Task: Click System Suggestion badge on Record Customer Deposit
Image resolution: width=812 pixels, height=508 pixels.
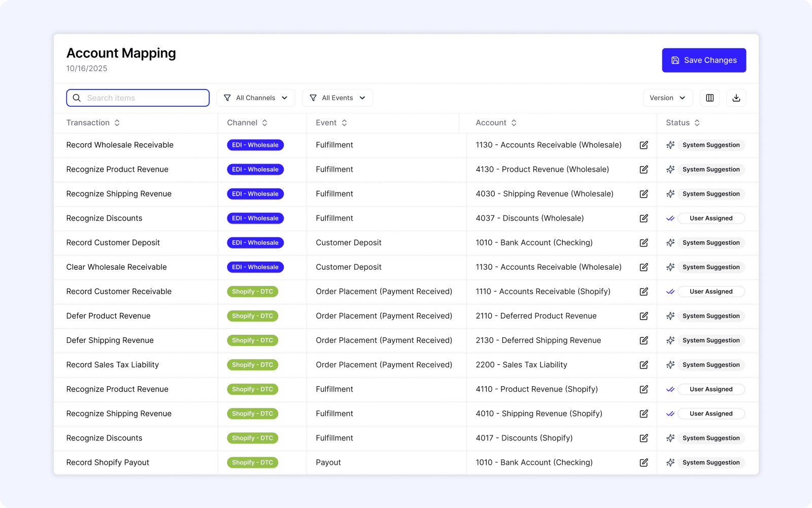Action: pyautogui.click(x=710, y=242)
